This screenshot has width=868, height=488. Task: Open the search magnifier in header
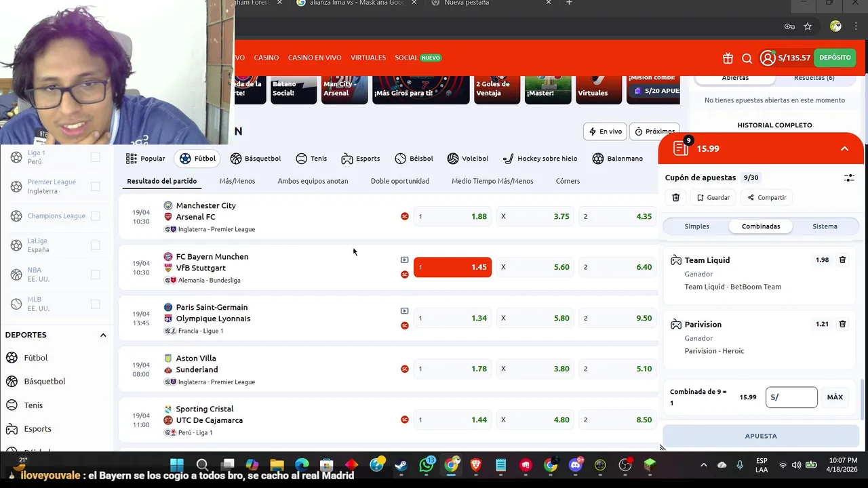[747, 58]
